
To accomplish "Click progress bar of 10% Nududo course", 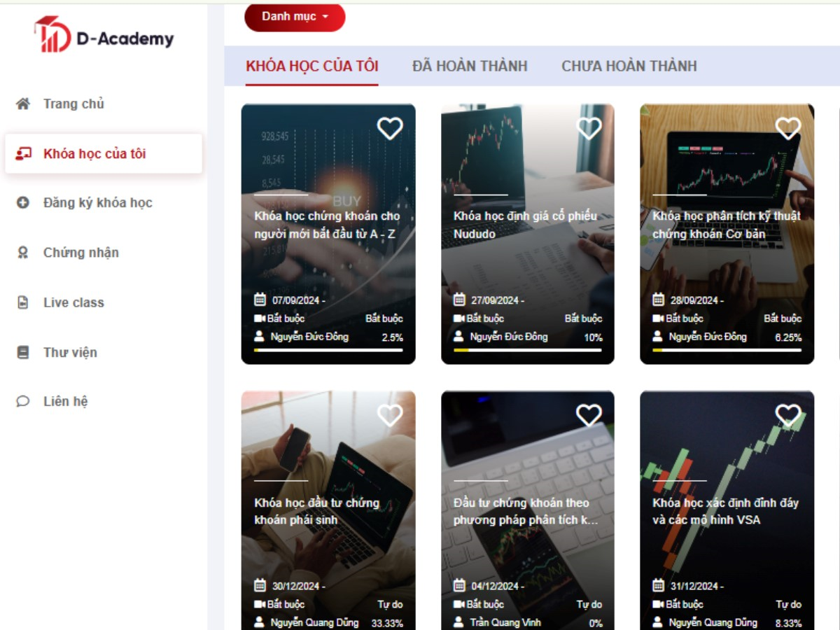I will click(x=528, y=350).
